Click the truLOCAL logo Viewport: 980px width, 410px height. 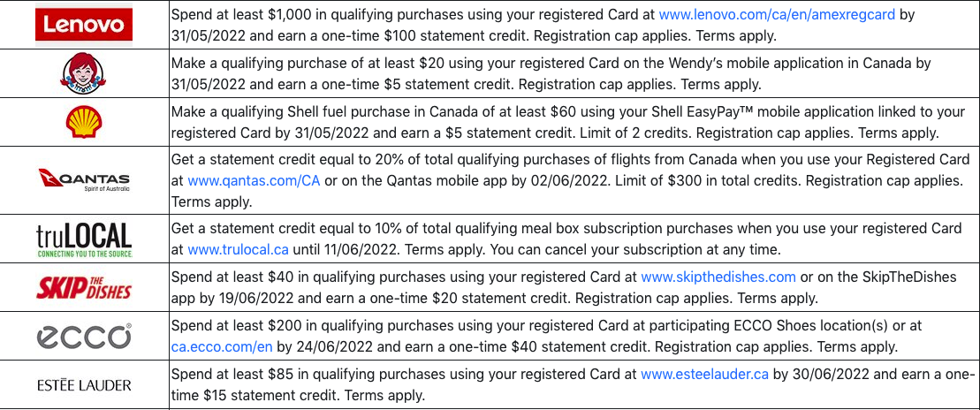pyautogui.click(x=84, y=239)
